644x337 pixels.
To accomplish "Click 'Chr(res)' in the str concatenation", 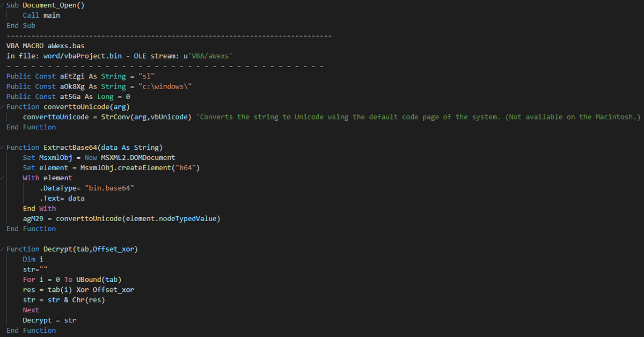I will (x=89, y=300).
